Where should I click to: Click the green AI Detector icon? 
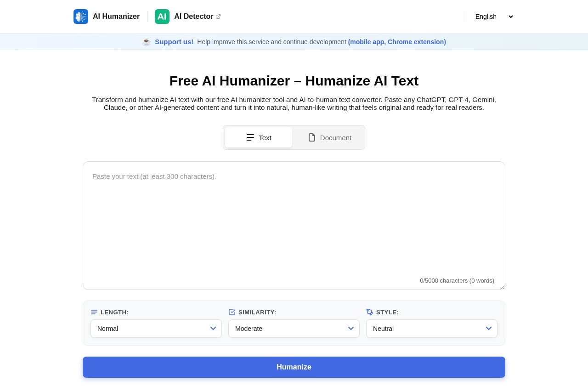coord(162,17)
